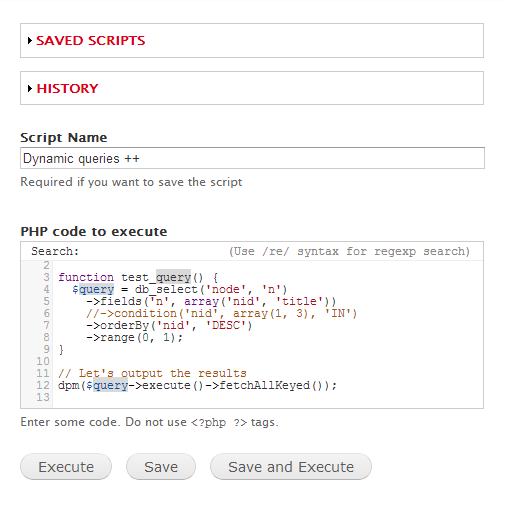Click the Script Name input field
The width and height of the screenshot is (505, 517).
(x=252, y=158)
